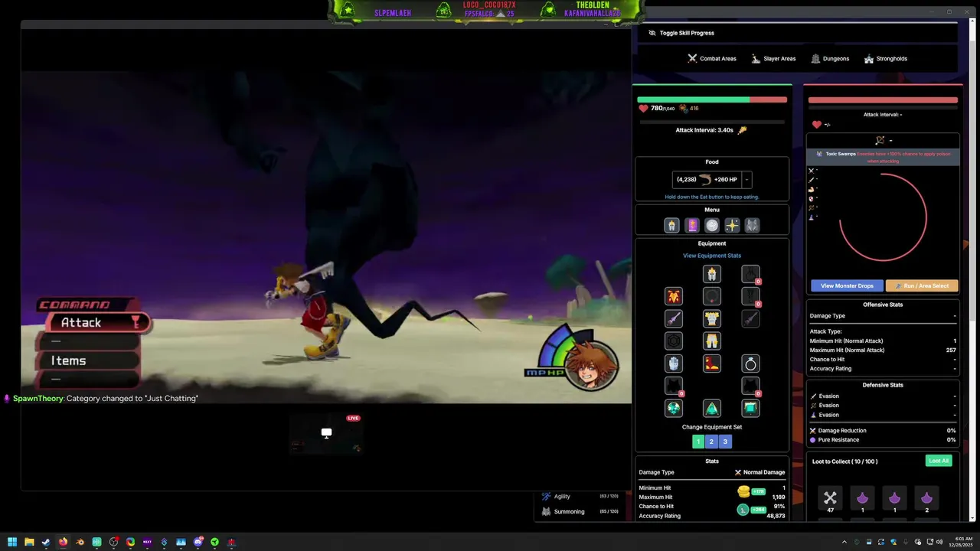Select the round green gem slot
Viewport: 980px width, 551px height.
pyautogui.click(x=674, y=408)
